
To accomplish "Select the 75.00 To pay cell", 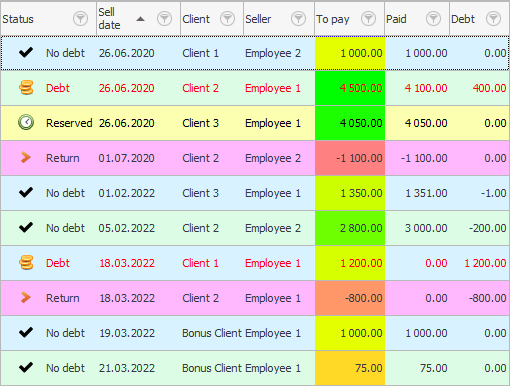I will point(350,368).
